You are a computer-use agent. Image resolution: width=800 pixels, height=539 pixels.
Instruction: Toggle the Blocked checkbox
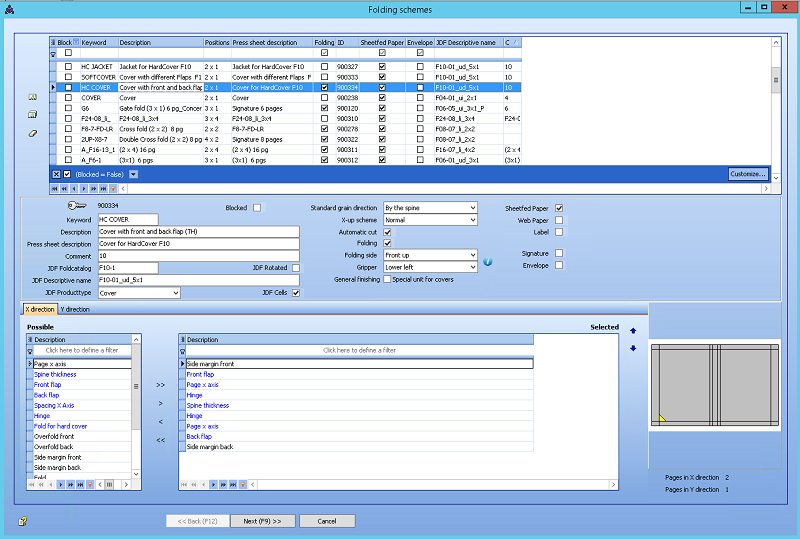pos(257,208)
